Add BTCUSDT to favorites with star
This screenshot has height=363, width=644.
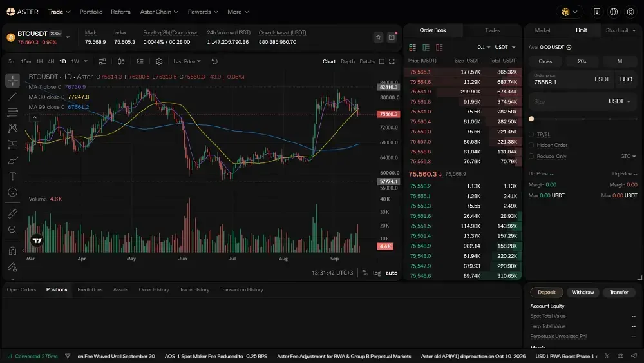378,37
